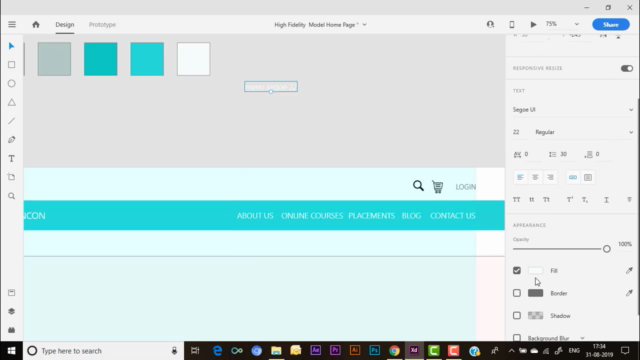The height and width of the screenshot is (360, 640).
Task: Click the Opacity slider handle
Action: pos(607,249)
